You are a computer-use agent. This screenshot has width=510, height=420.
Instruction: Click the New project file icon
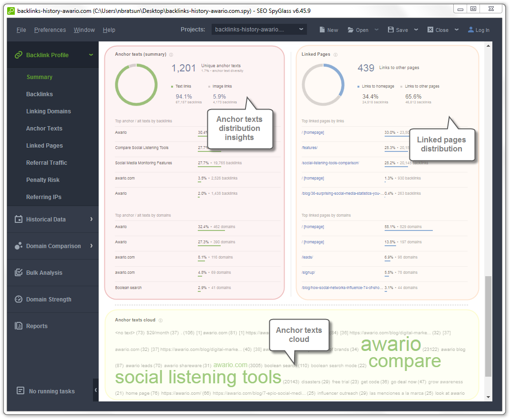pos(322,30)
